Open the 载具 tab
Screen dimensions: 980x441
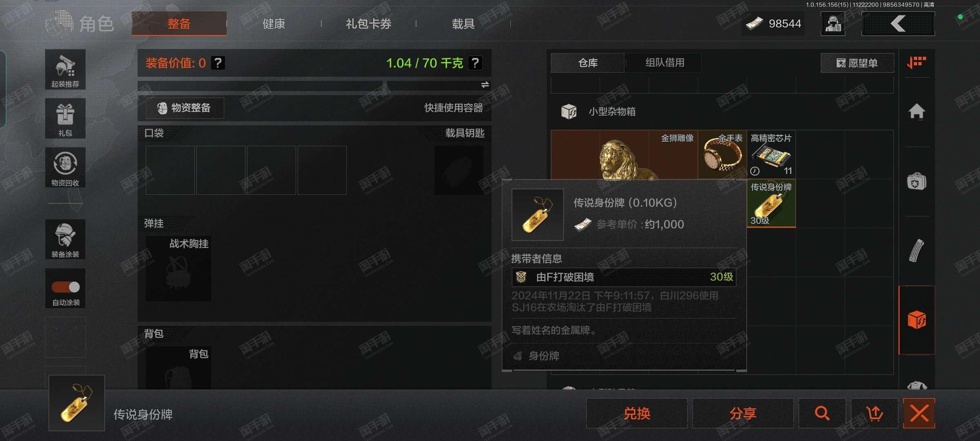point(463,24)
